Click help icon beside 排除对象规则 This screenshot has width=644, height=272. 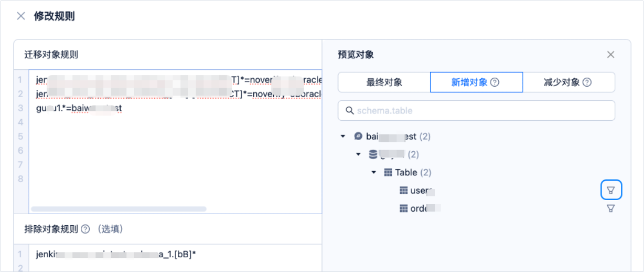tap(85, 229)
